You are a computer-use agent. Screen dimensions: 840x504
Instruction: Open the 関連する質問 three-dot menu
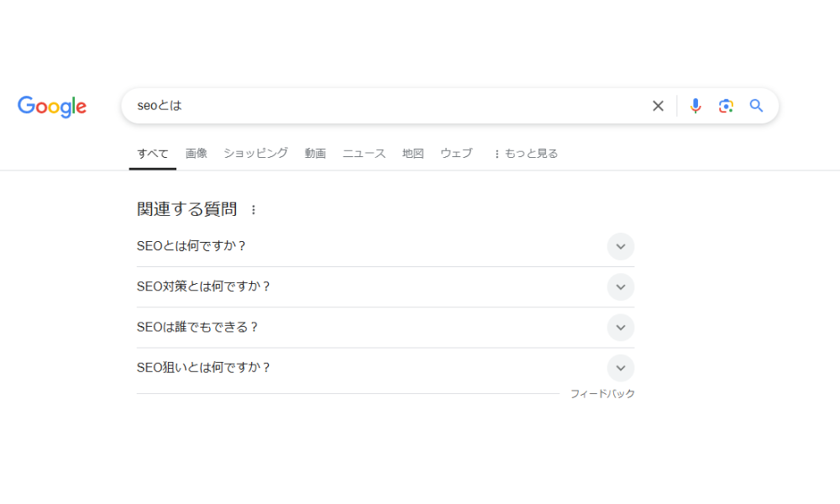(x=254, y=210)
